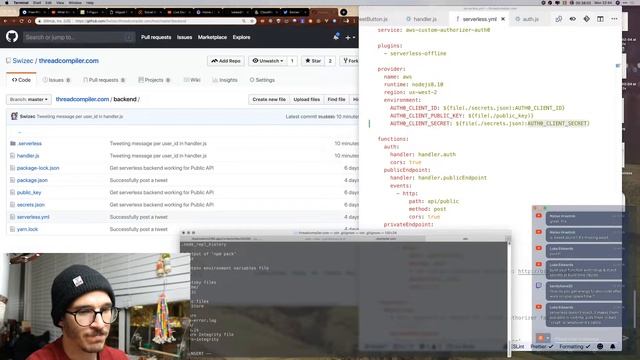This screenshot has height=360, width=640.
Task: Open the GitHub Octocat home logo
Action: point(12,37)
